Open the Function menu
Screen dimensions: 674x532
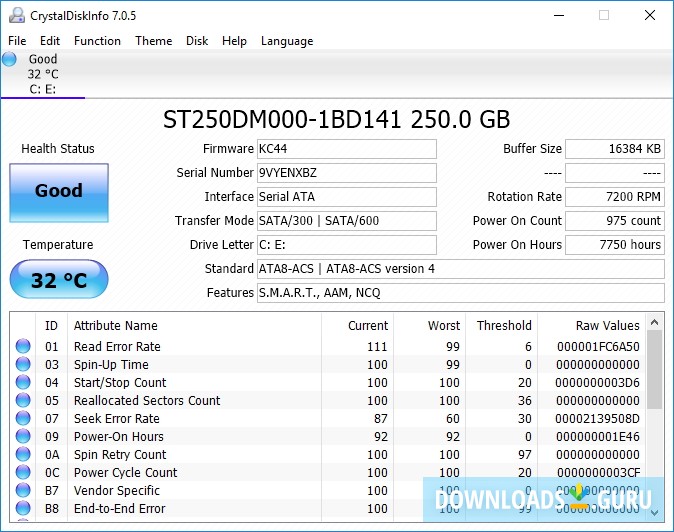(x=97, y=41)
